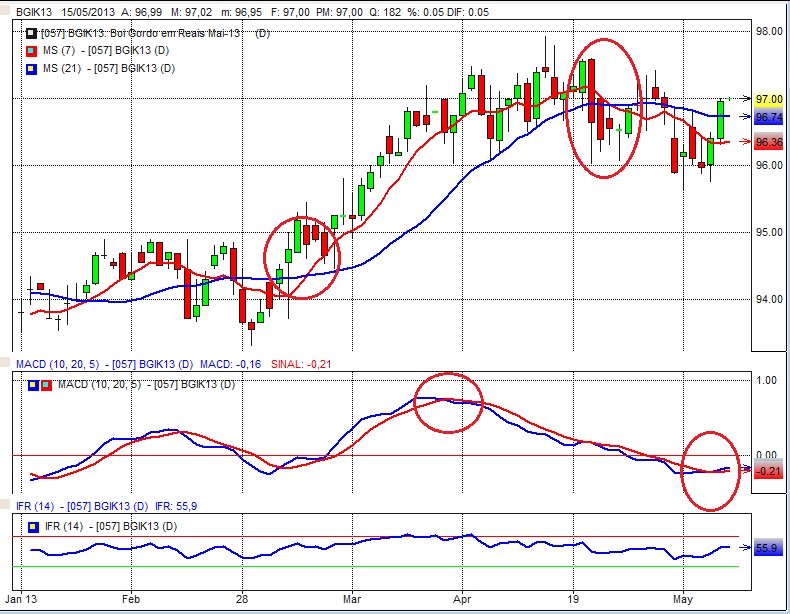This screenshot has width=790, height=614.
Task: Click the blue MS (21) legend icon
Action: click(31, 68)
